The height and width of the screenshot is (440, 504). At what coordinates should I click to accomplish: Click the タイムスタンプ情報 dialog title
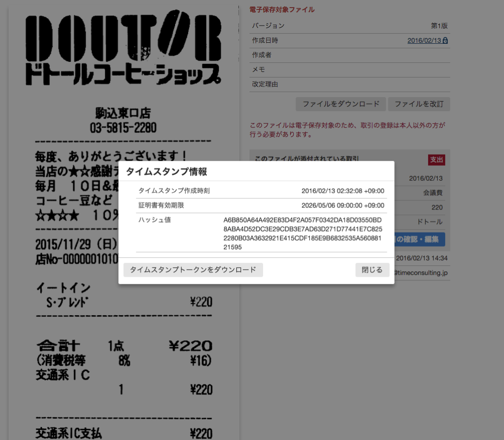coord(166,172)
